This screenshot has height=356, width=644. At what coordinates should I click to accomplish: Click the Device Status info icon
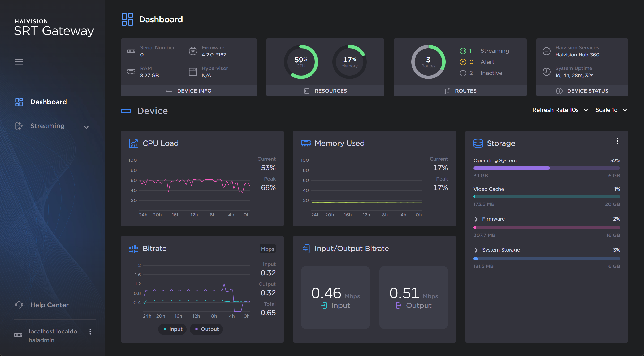coord(559,91)
